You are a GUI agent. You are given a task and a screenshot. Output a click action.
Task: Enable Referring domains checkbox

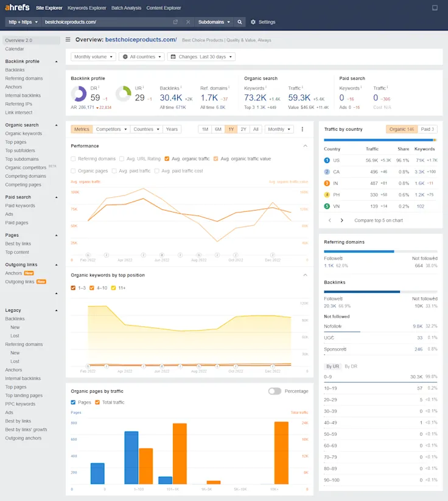click(73, 158)
